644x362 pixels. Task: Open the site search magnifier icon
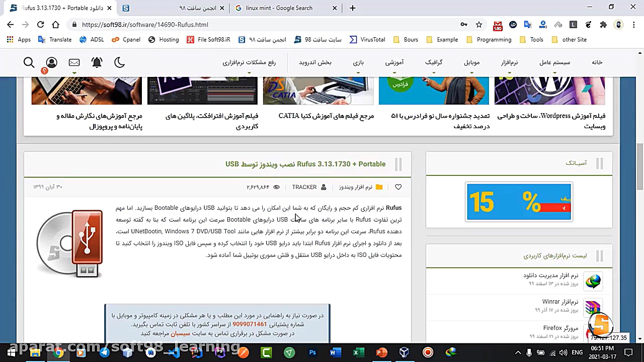click(x=29, y=62)
